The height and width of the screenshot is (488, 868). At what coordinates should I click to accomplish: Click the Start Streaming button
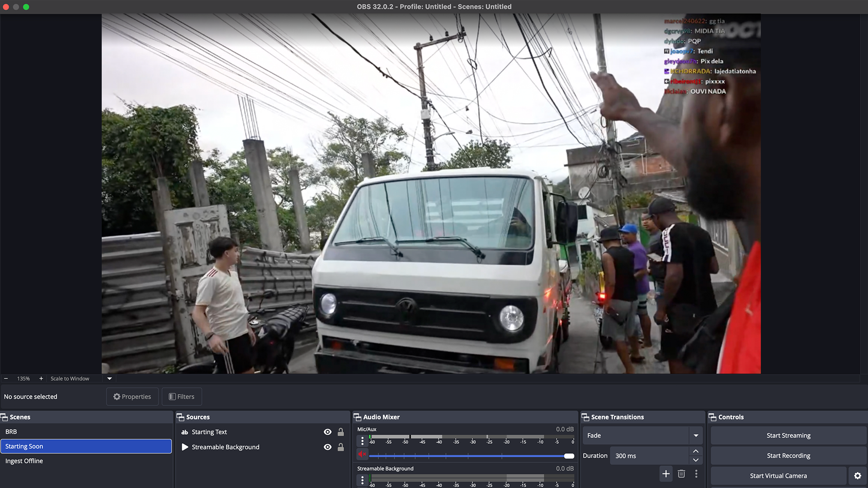pyautogui.click(x=788, y=435)
